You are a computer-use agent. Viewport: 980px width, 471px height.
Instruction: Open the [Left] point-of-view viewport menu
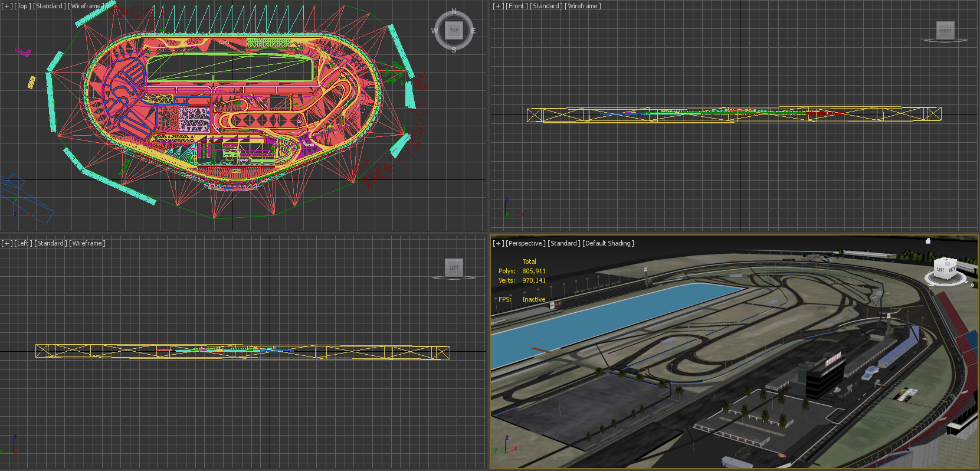[23, 243]
